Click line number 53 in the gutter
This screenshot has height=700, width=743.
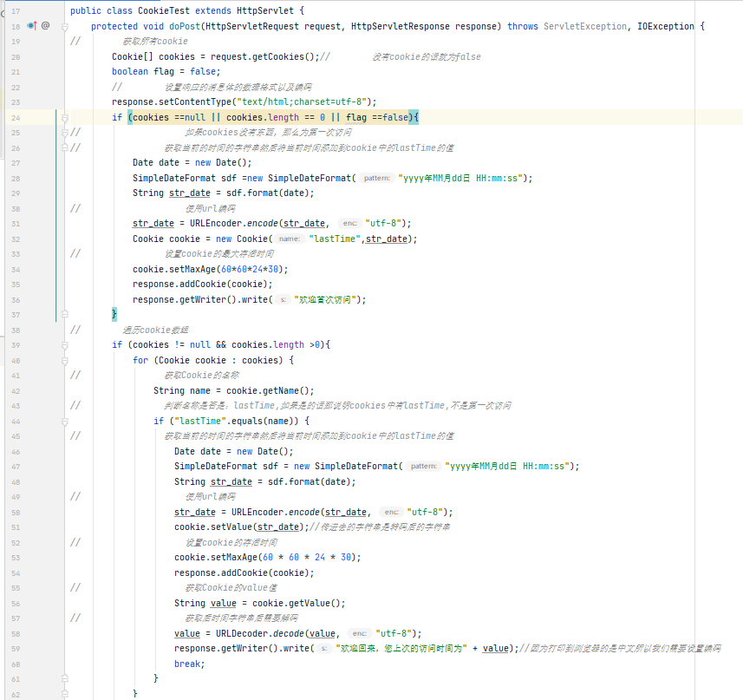tap(16, 558)
